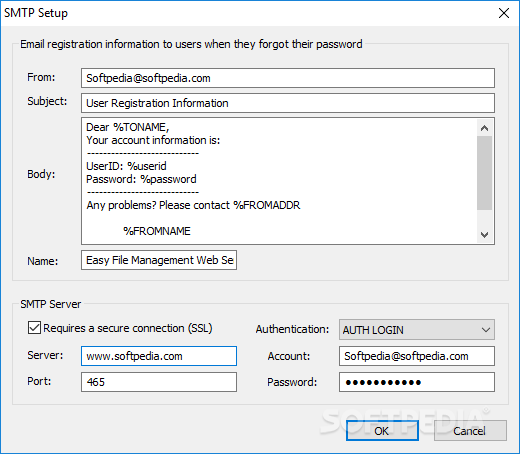Viewport: 520px width, 454px height.
Task: Click the Account field in SMTP Server
Action: pyautogui.click(x=417, y=356)
